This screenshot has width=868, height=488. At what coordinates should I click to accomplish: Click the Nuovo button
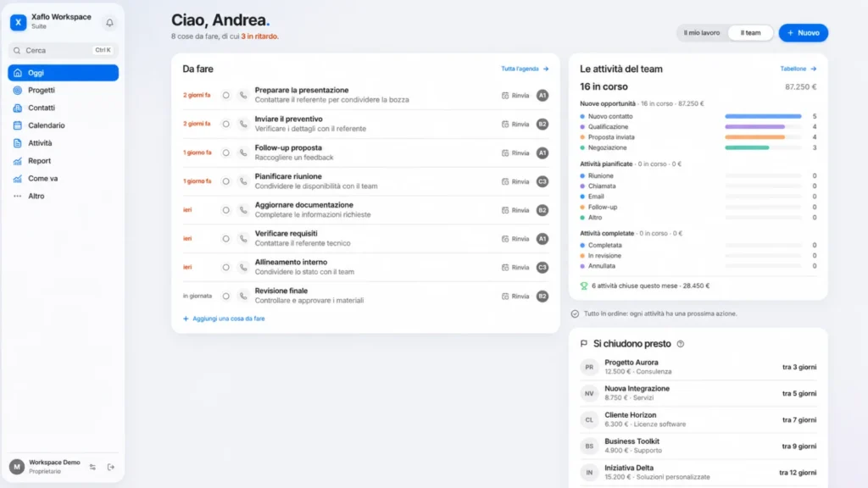click(804, 33)
